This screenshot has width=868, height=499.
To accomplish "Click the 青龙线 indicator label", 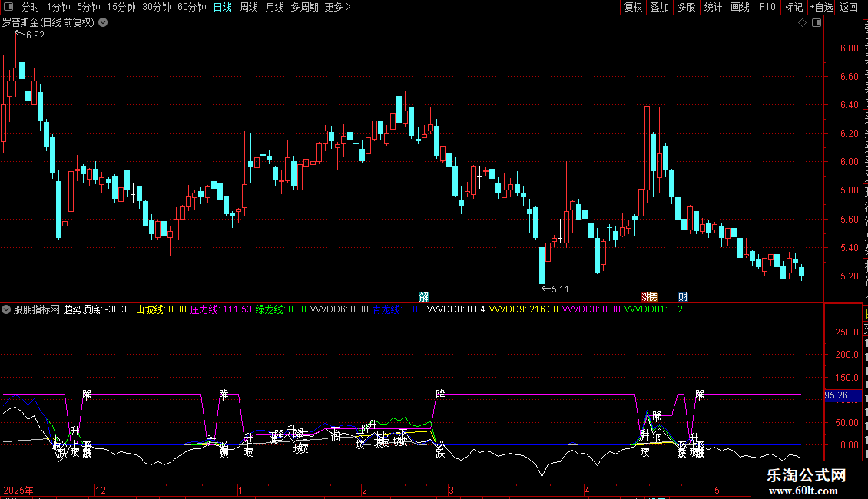I will click(x=397, y=309).
